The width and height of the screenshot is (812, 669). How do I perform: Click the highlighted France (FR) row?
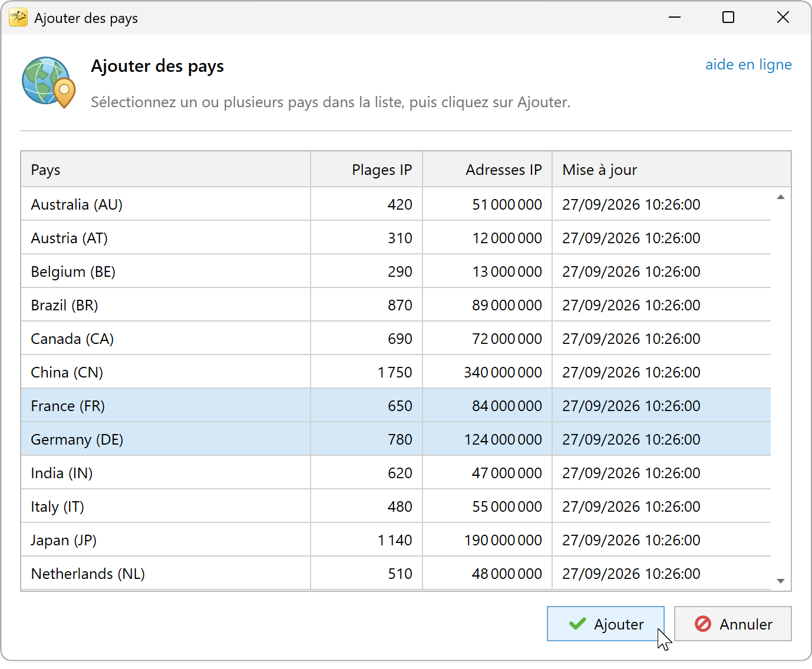coord(396,406)
